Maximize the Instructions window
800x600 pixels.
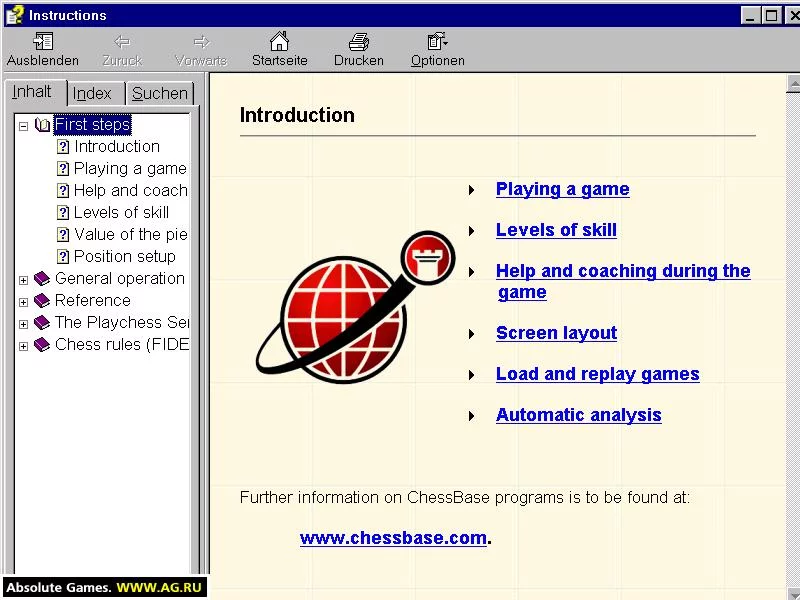[771, 16]
